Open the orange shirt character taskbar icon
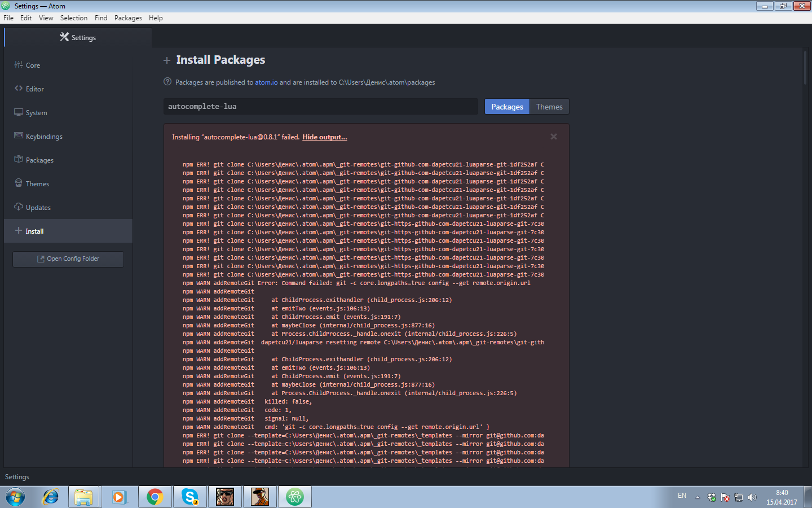 pyautogui.click(x=260, y=497)
